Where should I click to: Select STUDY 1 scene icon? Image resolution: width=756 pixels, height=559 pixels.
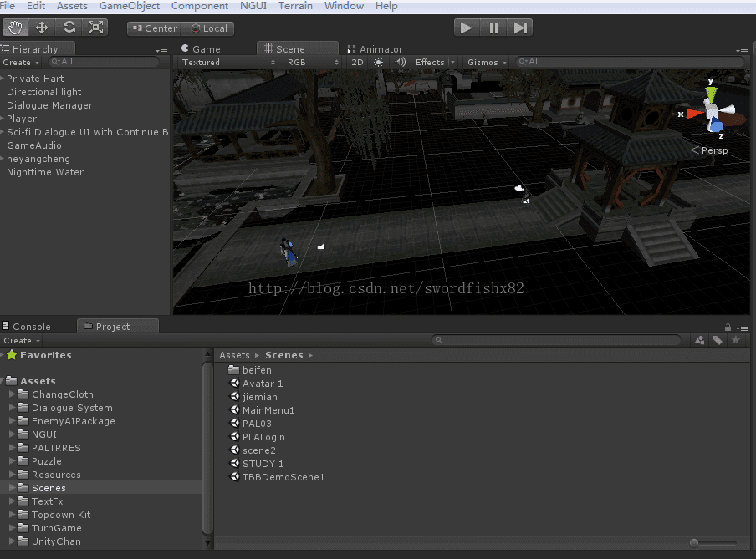234,464
